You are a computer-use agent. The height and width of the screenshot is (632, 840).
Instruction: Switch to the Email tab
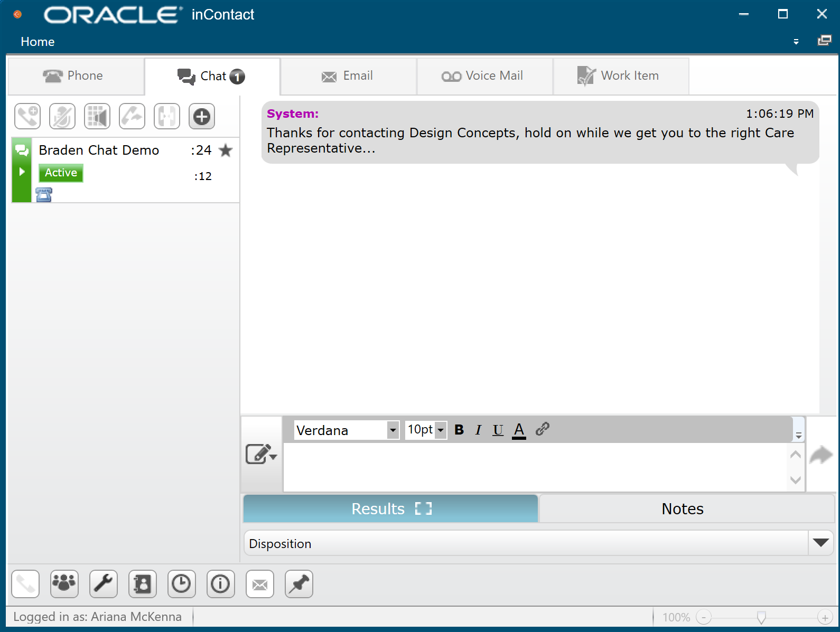[x=349, y=76]
